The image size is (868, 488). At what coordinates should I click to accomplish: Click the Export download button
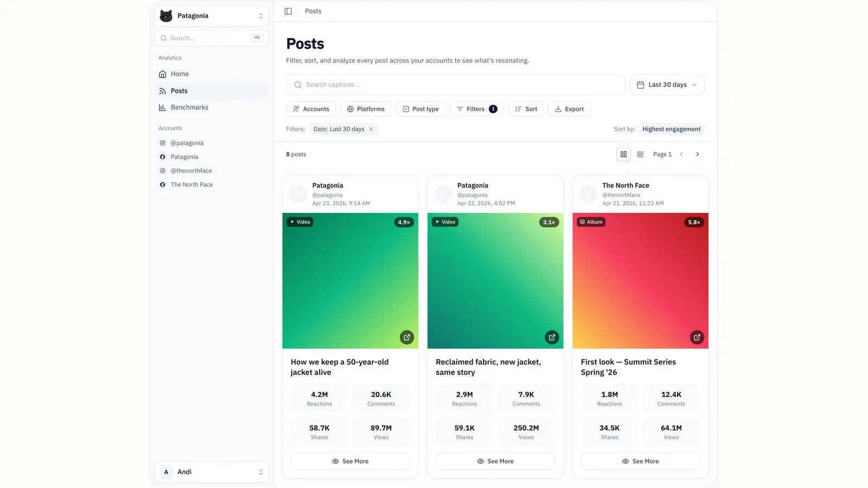click(569, 109)
